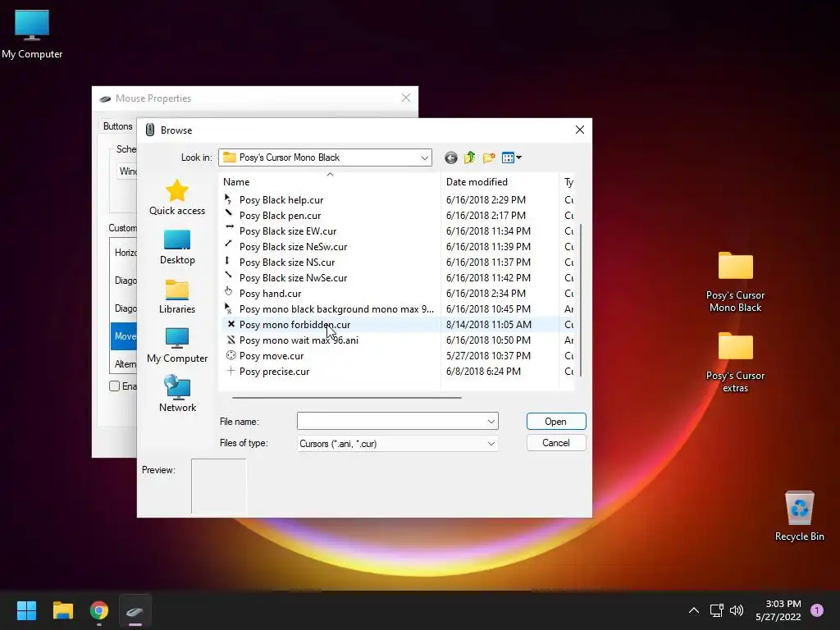Select the Posy Black size EW.cur icon
Screen dimensions: 840x630
coord(230,228)
